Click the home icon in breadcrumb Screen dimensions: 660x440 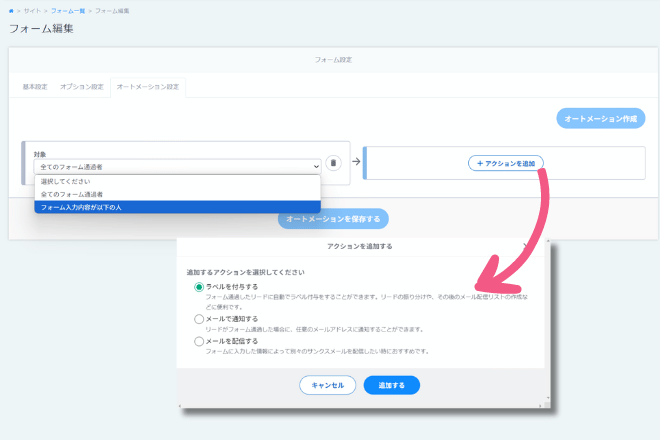(12, 10)
